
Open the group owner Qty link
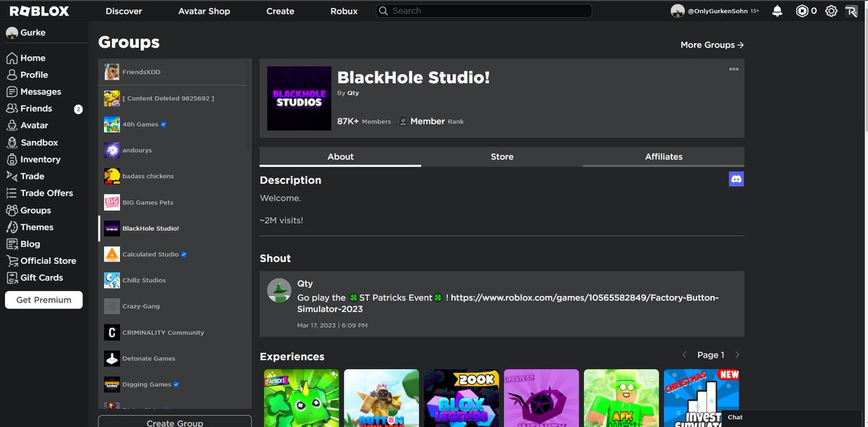(353, 93)
